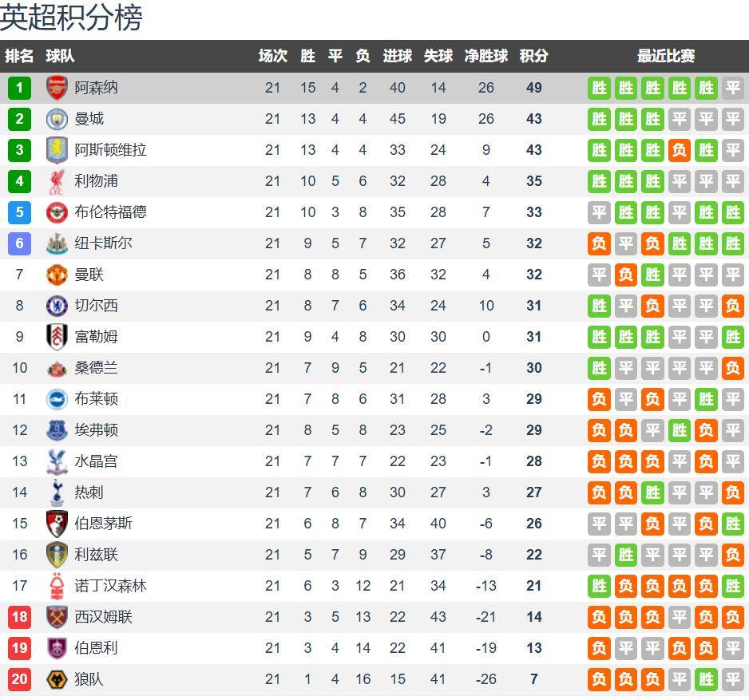Click the Chelsea club crest icon
This screenshot has width=749, height=700.
[x=57, y=306]
